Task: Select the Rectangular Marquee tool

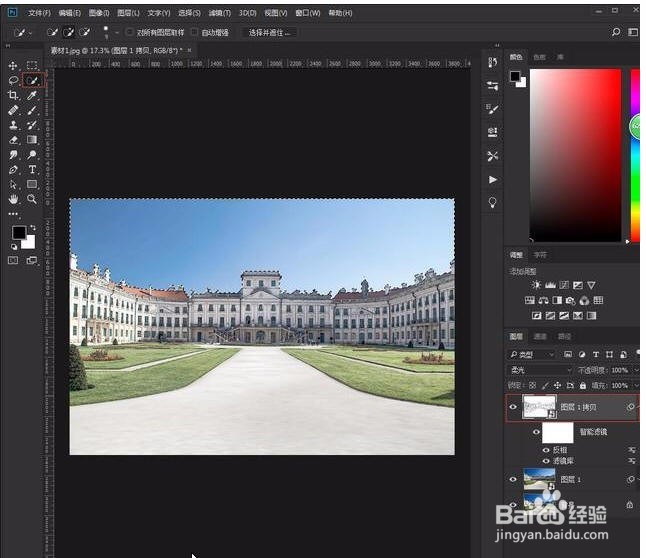Action: [x=32, y=65]
